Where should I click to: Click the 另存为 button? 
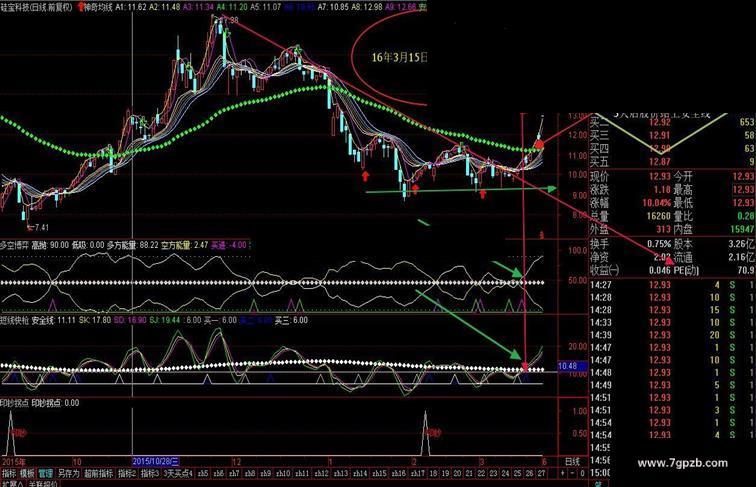pos(68,473)
